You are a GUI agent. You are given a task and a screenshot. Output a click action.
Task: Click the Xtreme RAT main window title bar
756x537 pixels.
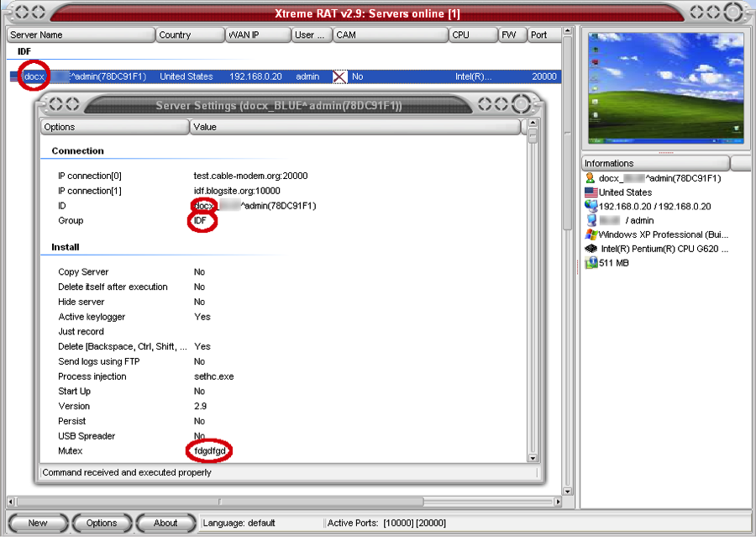(x=367, y=13)
